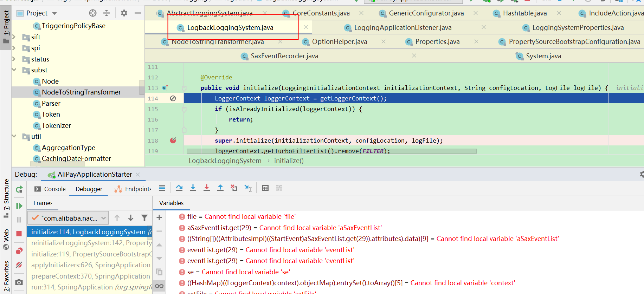The height and width of the screenshot is (294, 644).
Task: Click LogbackLoggingSystem breadcrumb
Action: click(225, 161)
